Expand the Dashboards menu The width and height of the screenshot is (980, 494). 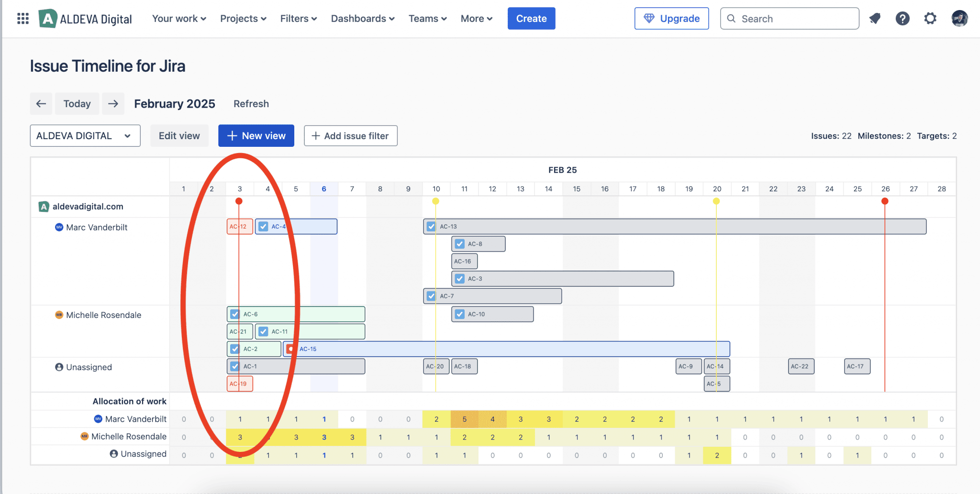pos(363,19)
